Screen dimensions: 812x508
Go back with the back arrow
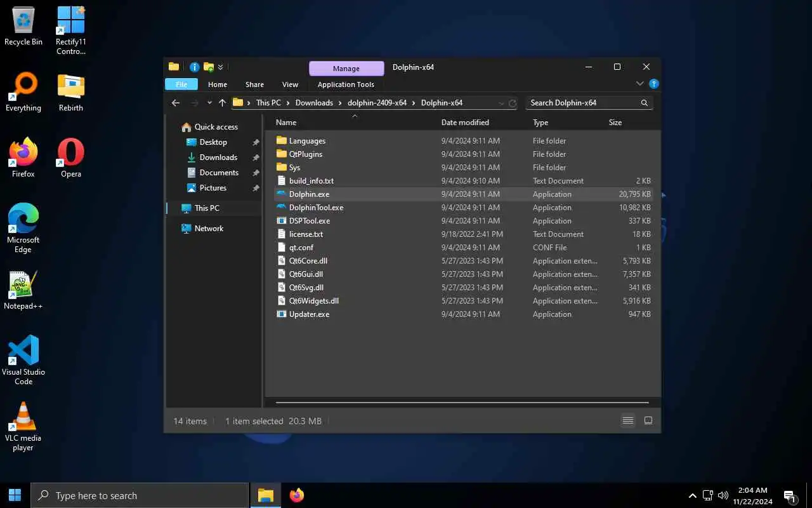pyautogui.click(x=176, y=102)
